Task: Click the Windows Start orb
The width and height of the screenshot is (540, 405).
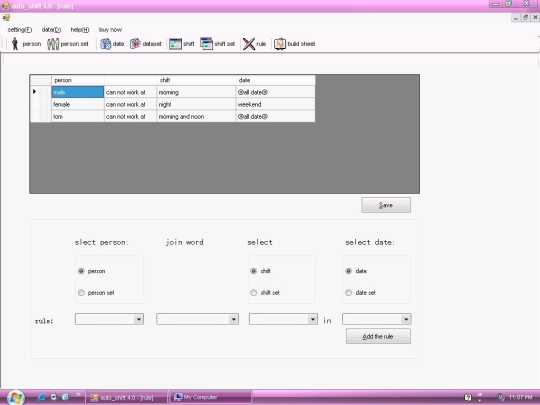Action: [x=15, y=397]
